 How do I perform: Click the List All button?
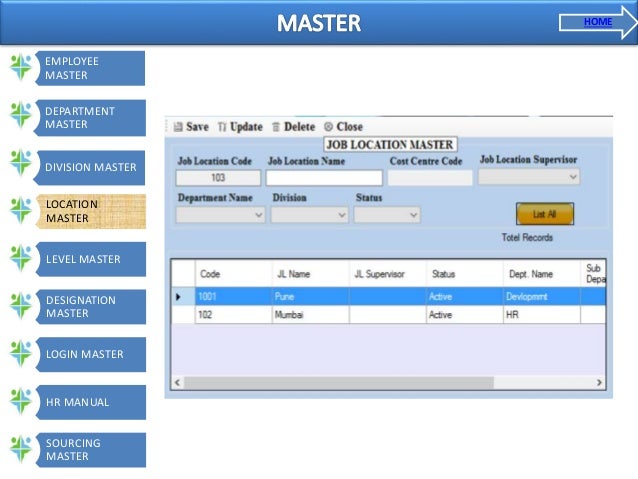pos(545,214)
